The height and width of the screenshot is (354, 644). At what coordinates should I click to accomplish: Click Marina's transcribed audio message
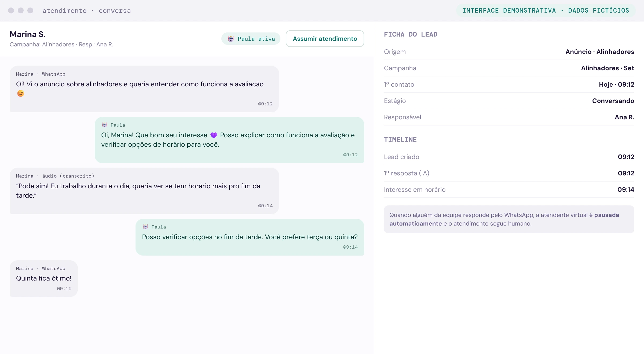144,191
